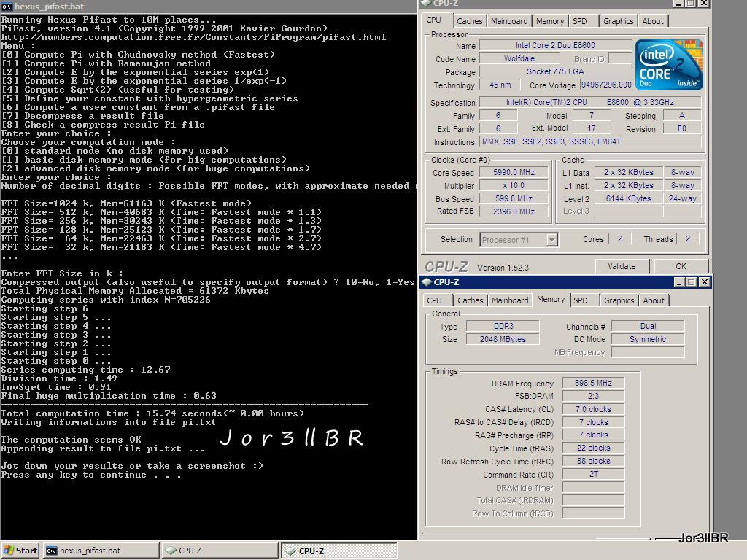The height and width of the screenshot is (560, 747).
Task: Click the lower CPU-Z title bar icon
Action: click(427, 282)
